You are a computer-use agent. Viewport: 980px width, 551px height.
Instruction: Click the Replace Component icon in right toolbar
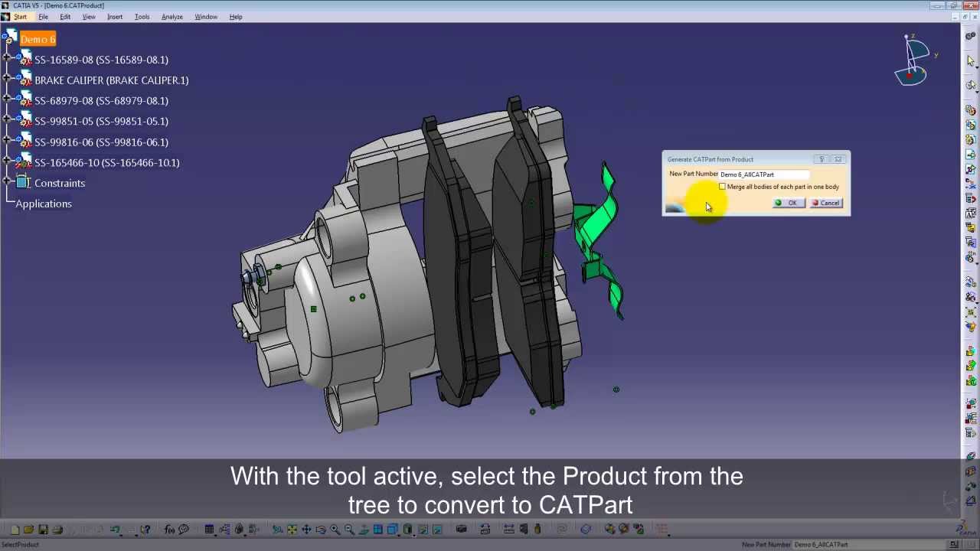971,184
